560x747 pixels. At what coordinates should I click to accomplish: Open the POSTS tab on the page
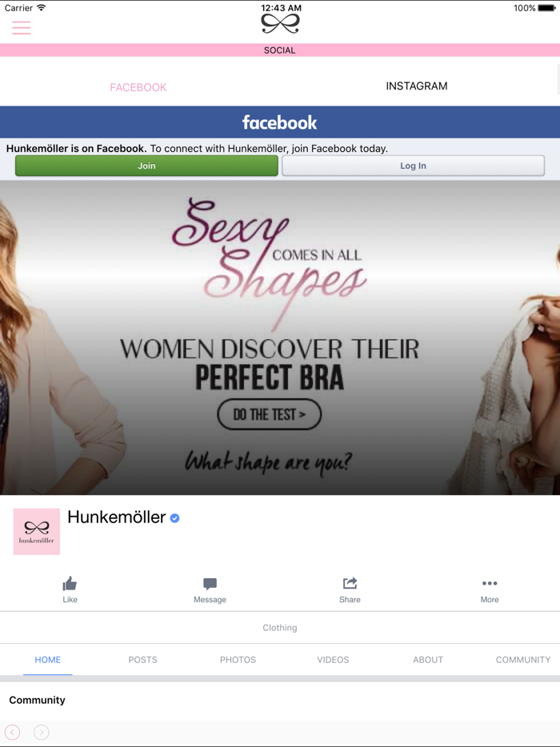[x=142, y=660]
